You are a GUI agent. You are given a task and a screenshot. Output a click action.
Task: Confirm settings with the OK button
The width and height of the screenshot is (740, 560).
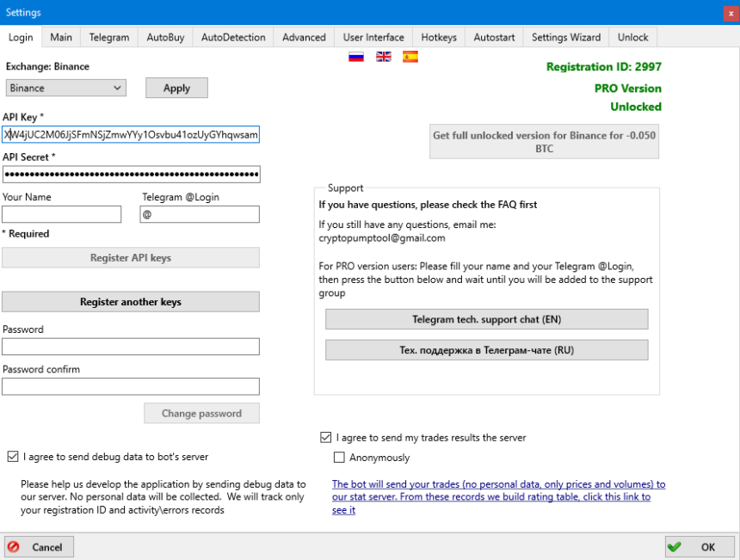point(700,546)
